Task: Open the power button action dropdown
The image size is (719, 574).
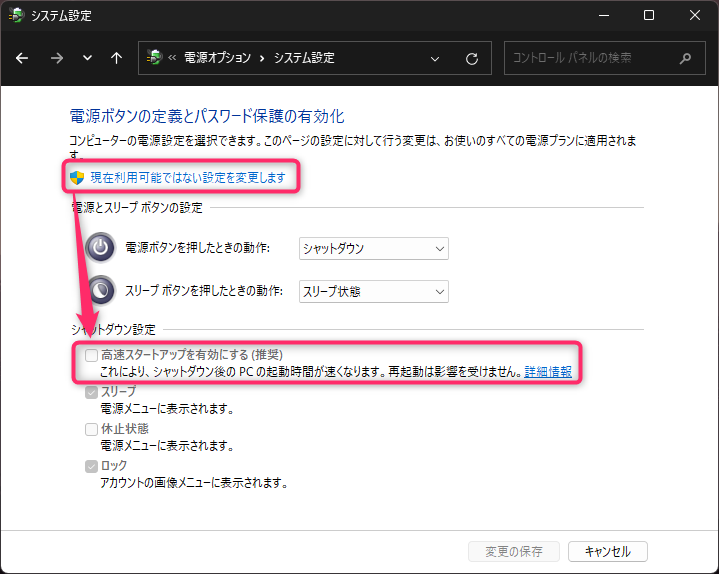Action: click(x=374, y=249)
